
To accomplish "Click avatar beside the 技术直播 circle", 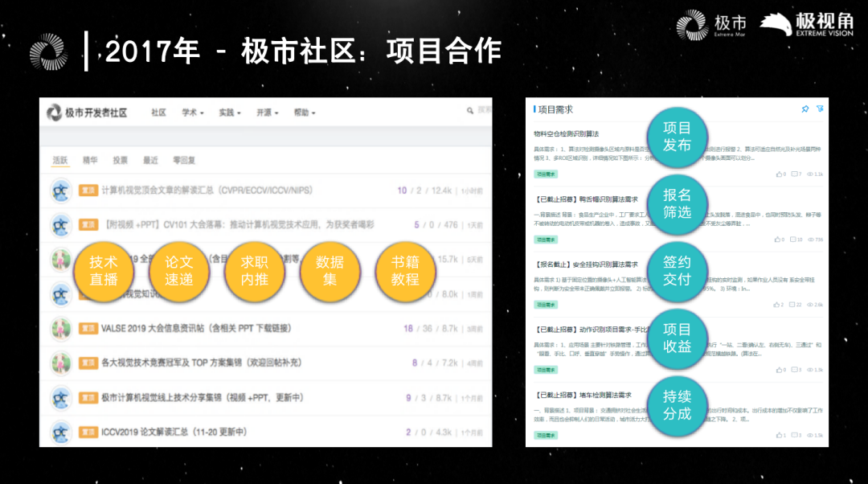I will click(x=61, y=260).
